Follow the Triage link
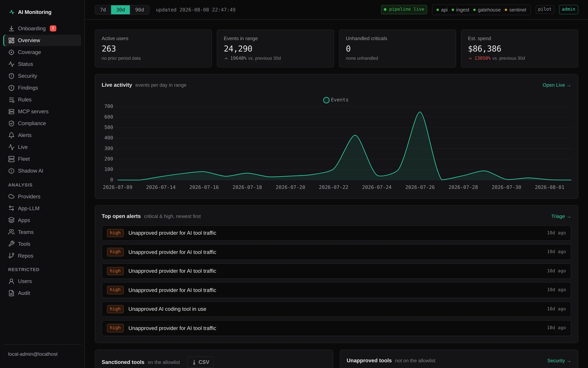 tap(561, 217)
